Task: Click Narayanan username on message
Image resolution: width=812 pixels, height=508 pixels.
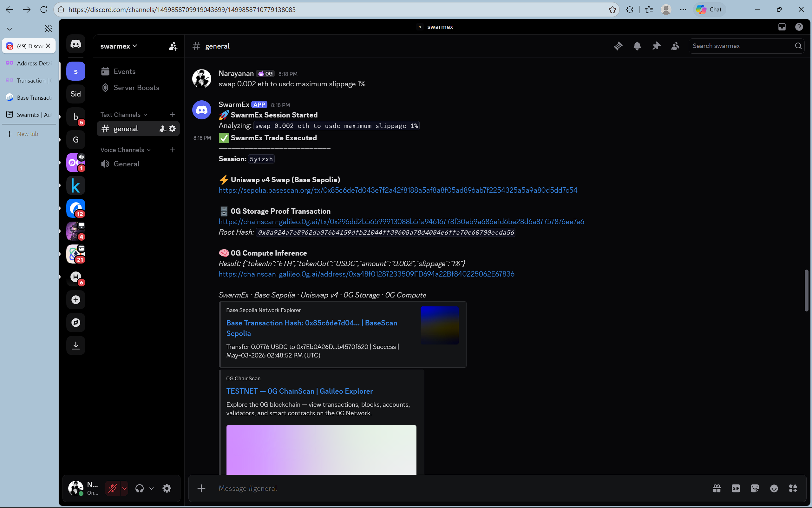Action: click(236, 74)
